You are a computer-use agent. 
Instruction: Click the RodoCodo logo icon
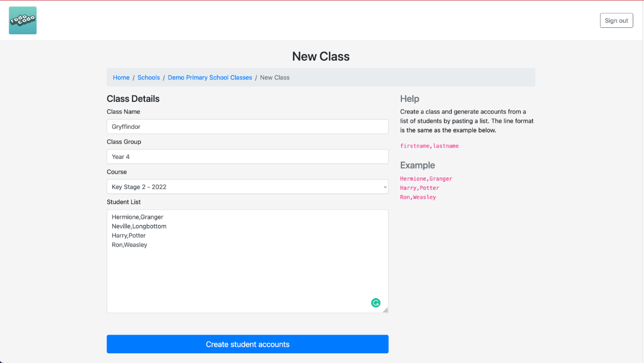click(22, 20)
